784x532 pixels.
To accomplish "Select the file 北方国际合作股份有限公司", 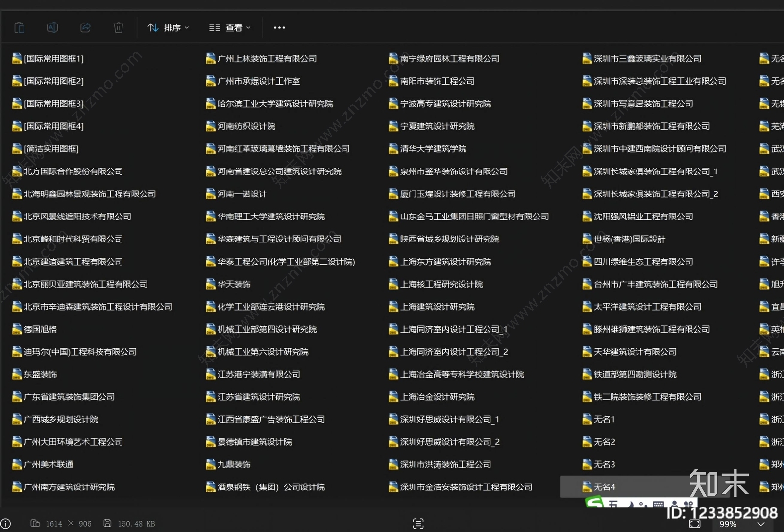I will (x=68, y=171).
